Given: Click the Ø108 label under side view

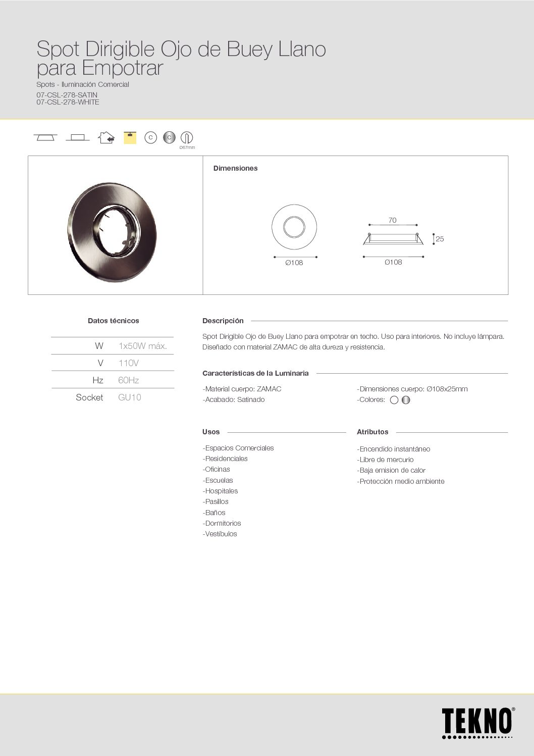Looking at the screenshot, I should pyautogui.click(x=393, y=262).
